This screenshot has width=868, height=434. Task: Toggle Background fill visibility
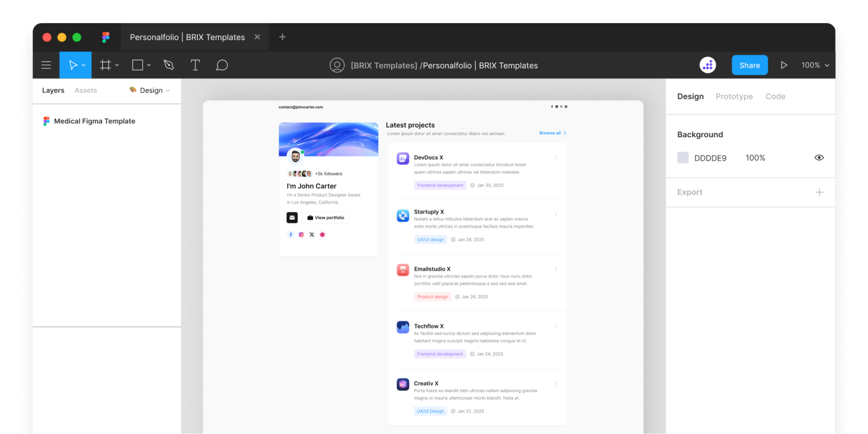click(x=819, y=158)
